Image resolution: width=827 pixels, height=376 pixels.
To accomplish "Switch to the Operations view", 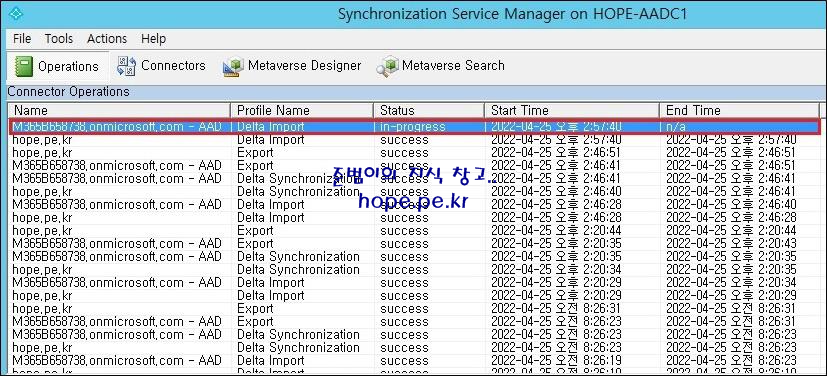I will (x=57, y=66).
